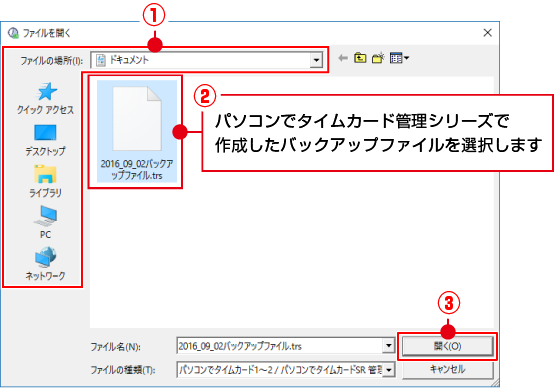Click the back arrow navigation icon
555x389 pixels.
click(343, 58)
